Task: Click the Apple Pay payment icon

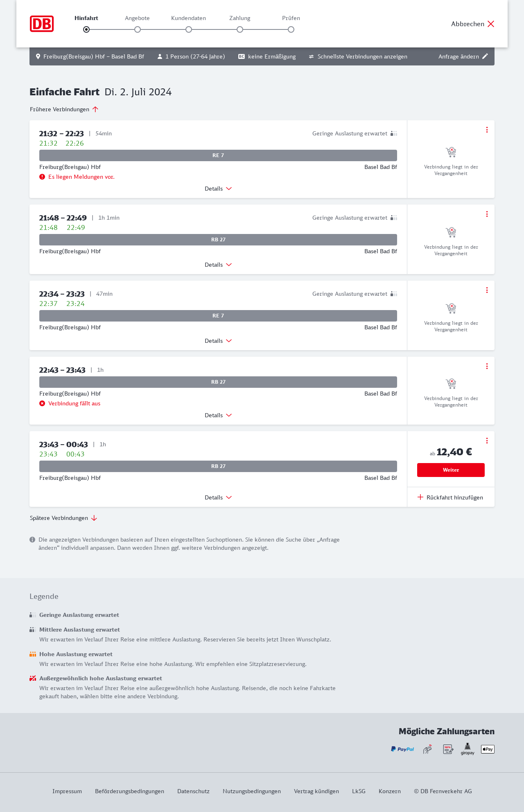Action: (488, 749)
